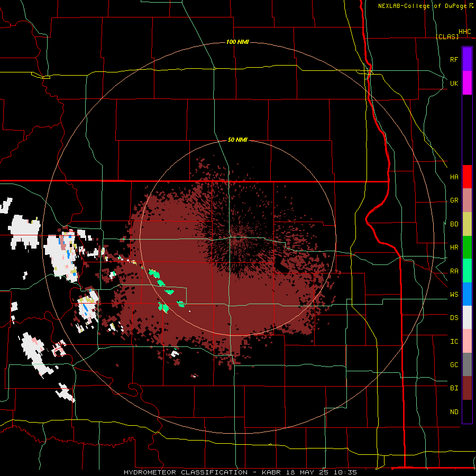Click the GR legend label
The image size is (476, 476).
(x=454, y=200)
